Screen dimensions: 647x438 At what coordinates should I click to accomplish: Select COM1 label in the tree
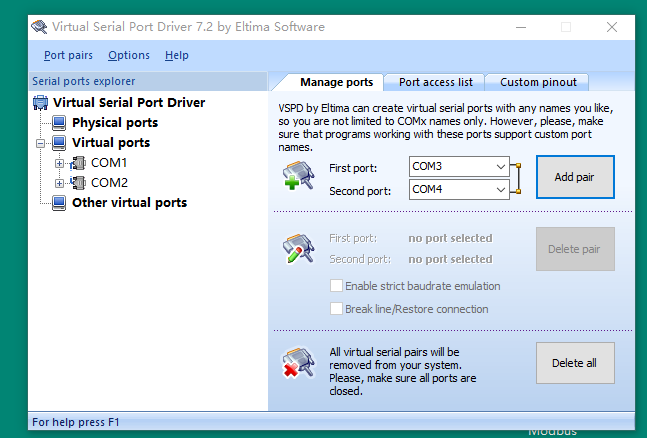click(x=109, y=163)
